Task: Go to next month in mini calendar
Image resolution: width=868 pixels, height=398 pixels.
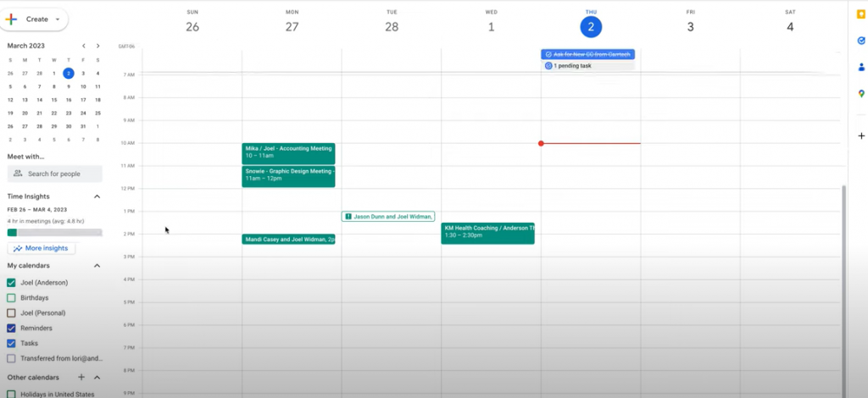Action: [97, 46]
